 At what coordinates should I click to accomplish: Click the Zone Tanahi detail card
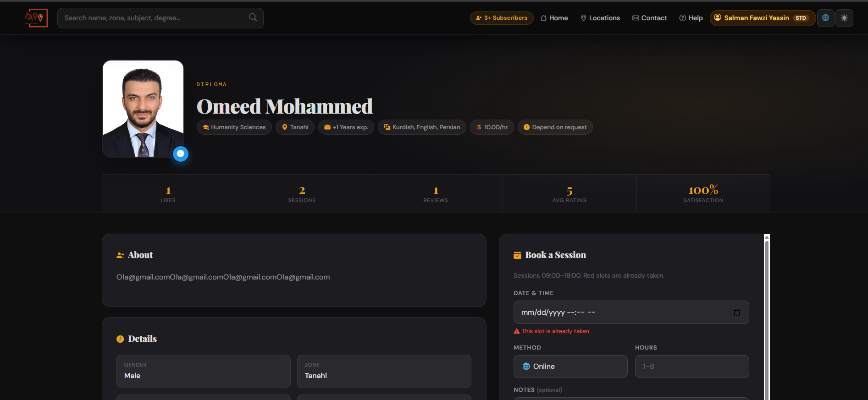point(384,371)
